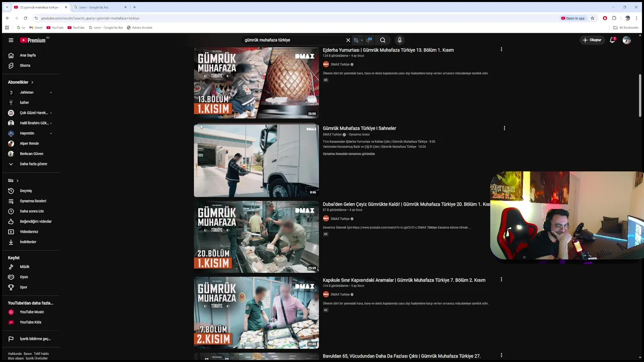Expand Siz section chevron

click(18, 180)
